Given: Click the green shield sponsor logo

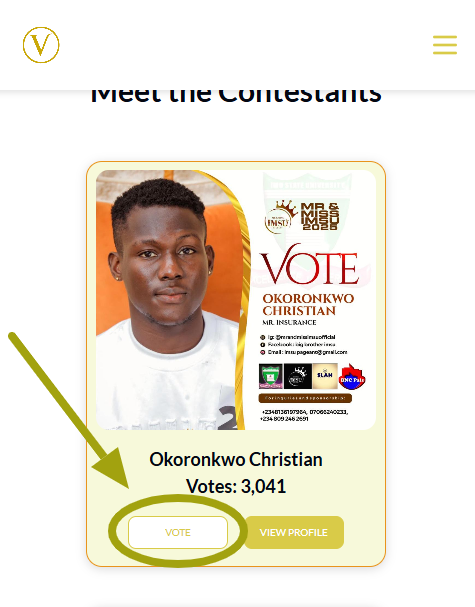Looking at the screenshot, I should coord(271,376).
